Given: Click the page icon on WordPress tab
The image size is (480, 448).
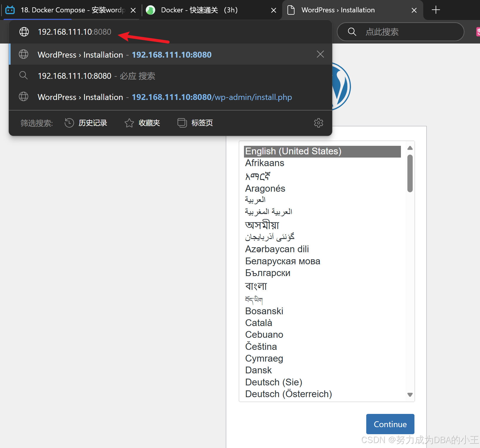Looking at the screenshot, I should click(291, 10).
